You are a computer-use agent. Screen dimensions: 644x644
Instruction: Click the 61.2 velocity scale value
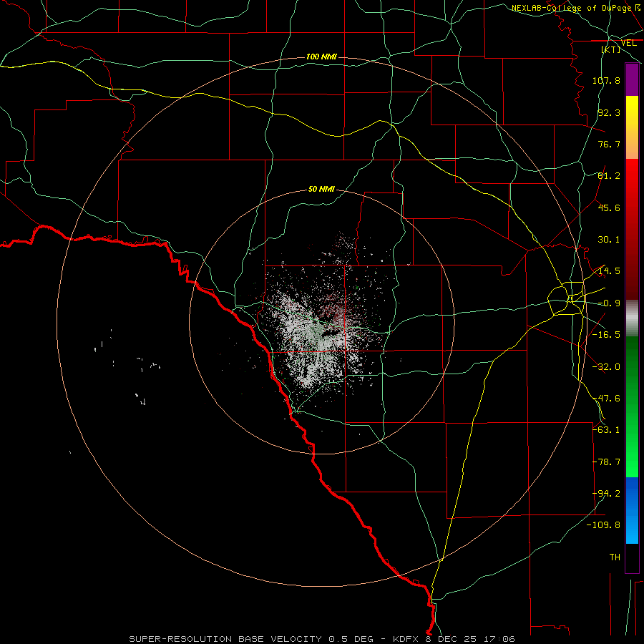[x=609, y=176]
